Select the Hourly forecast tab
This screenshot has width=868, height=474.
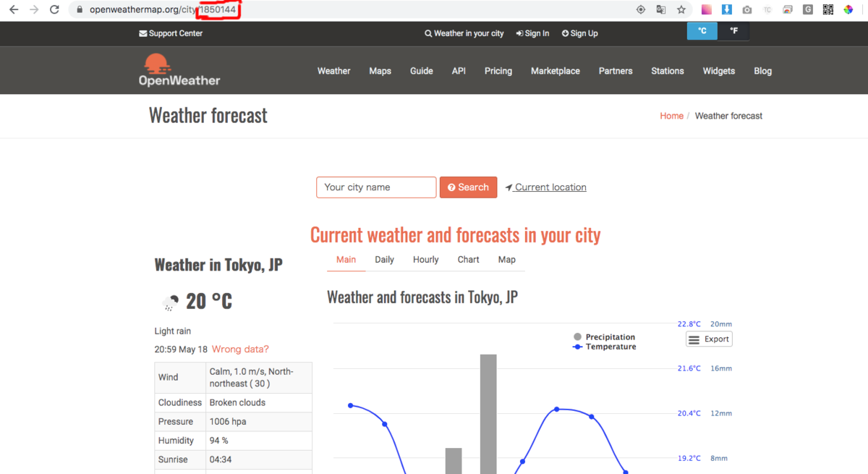[x=425, y=260]
